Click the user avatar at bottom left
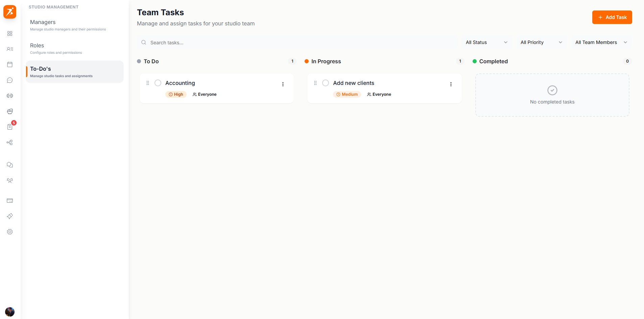Screen dimensions: 644x319 (10, 312)
